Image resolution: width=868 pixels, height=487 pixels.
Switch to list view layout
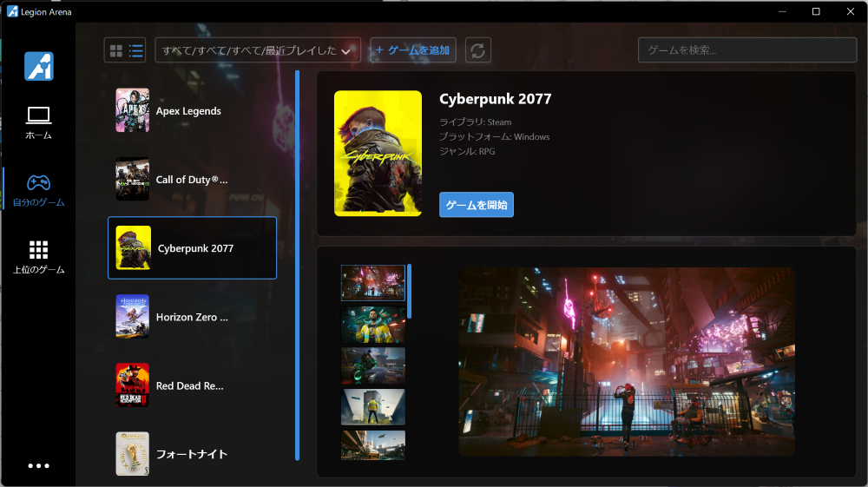coord(135,51)
